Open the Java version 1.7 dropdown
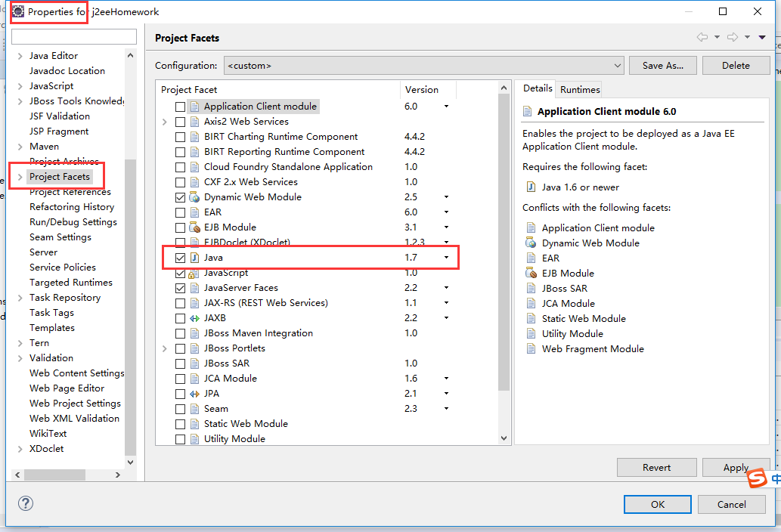Screen dimensions: 781x532 tap(446, 257)
